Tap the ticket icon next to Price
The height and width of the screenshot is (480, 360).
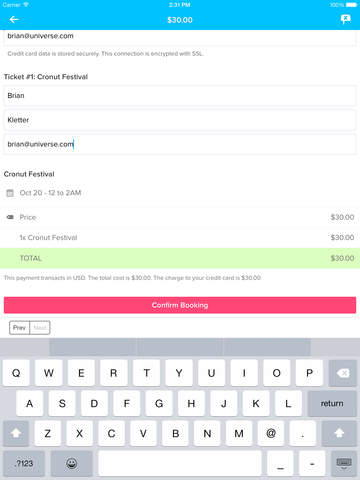tap(10, 217)
